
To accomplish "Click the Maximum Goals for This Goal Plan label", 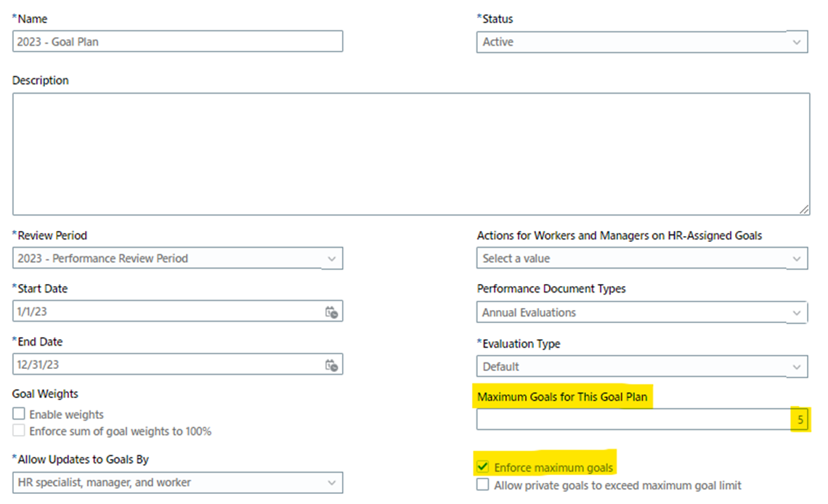I will click(562, 397).
